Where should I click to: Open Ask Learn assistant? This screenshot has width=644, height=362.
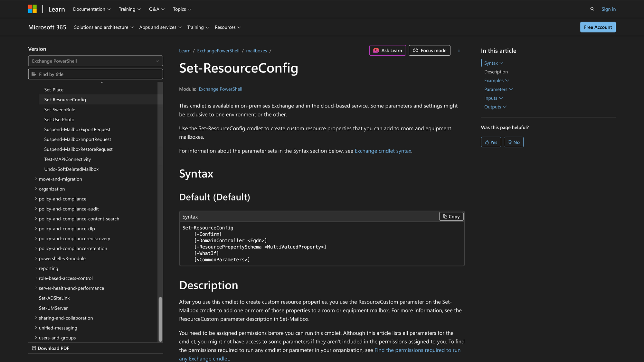387,51
